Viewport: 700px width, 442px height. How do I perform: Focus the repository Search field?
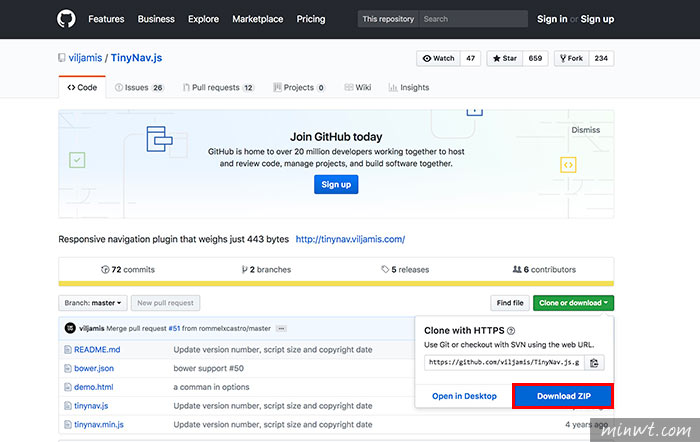click(473, 19)
